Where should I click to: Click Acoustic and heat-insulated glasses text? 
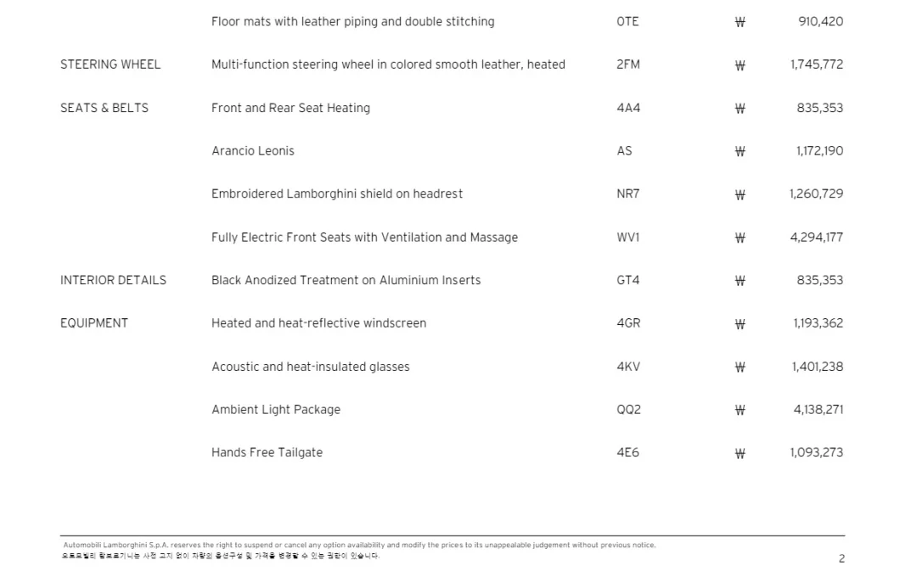pyautogui.click(x=310, y=367)
